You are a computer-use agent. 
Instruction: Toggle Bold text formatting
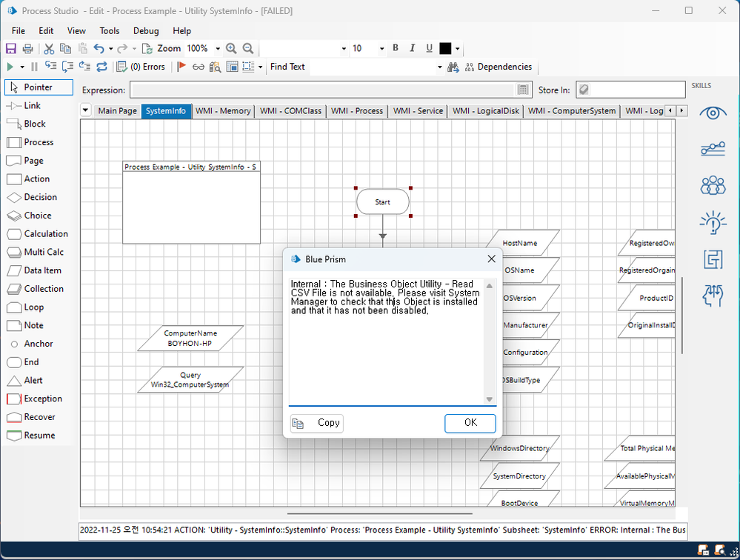pyautogui.click(x=396, y=48)
